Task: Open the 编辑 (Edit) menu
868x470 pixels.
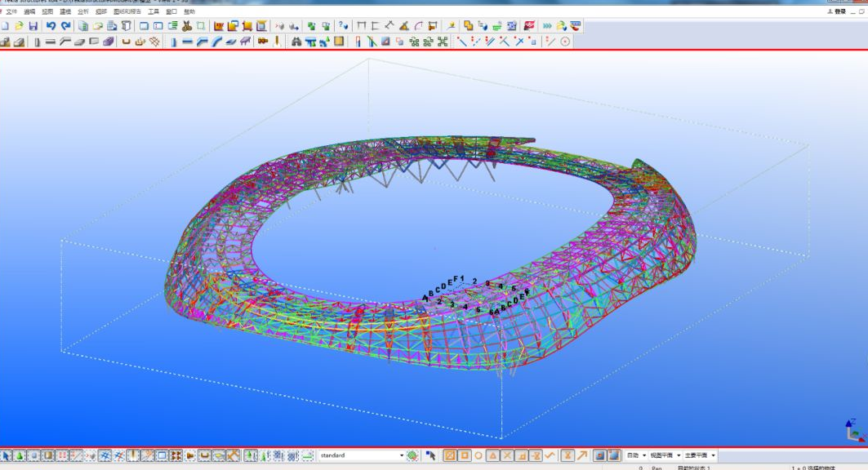Action: (29, 11)
